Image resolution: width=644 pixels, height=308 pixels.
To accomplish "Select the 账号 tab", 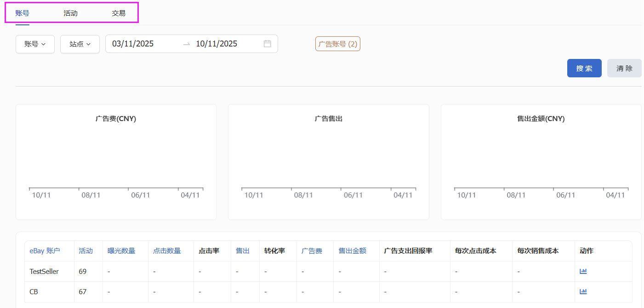I will [x=23, y=13].
